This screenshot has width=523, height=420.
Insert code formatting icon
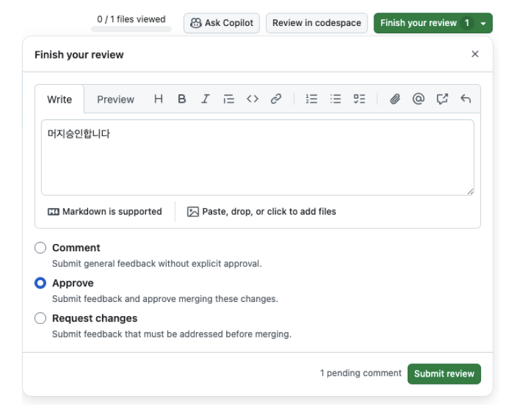[252, 99]
